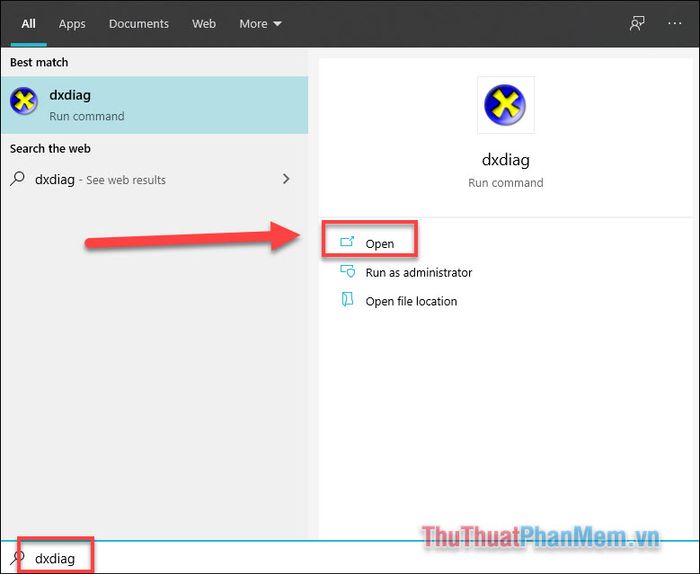Click the Open launch icon
Screen dimensions: 700x574
(347, 242)
